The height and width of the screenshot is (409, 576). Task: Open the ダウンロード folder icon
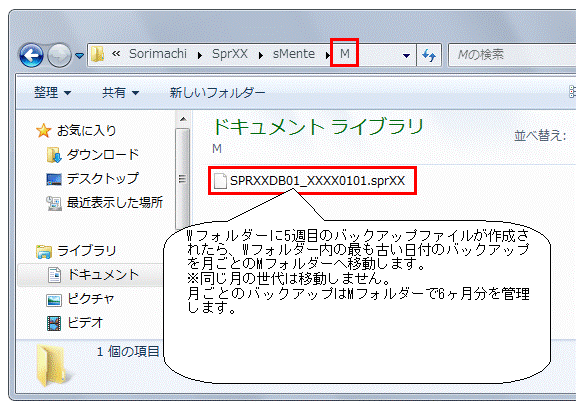(54, 155)
